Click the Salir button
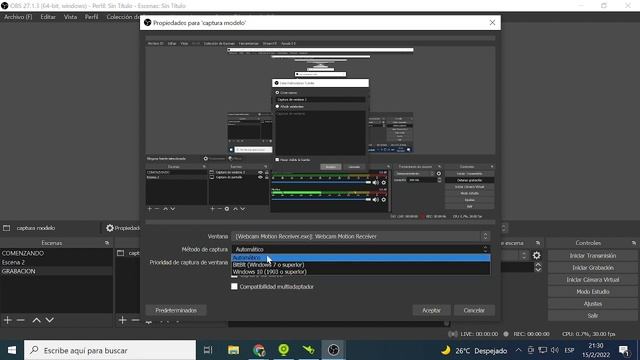 [593, 316]
